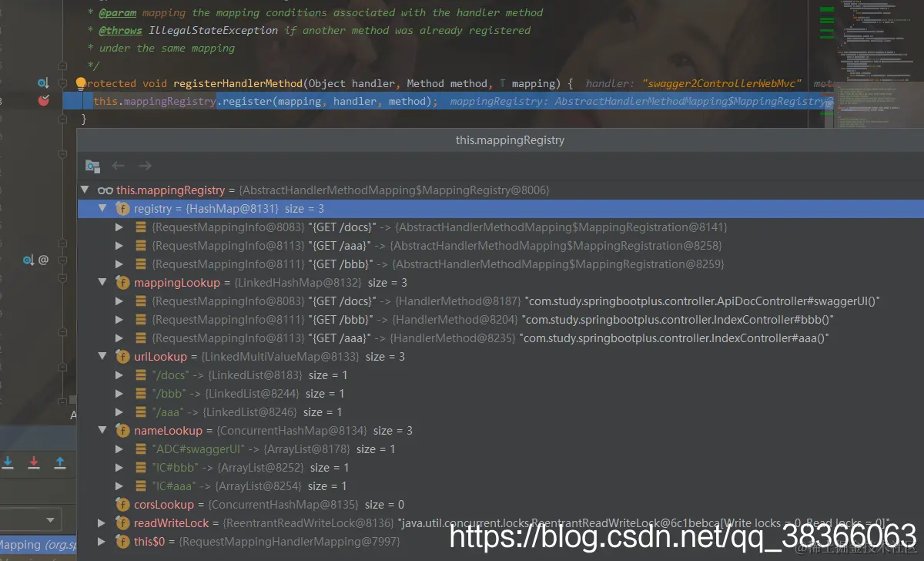Collapse the mappingLookup node

(102, 283)
